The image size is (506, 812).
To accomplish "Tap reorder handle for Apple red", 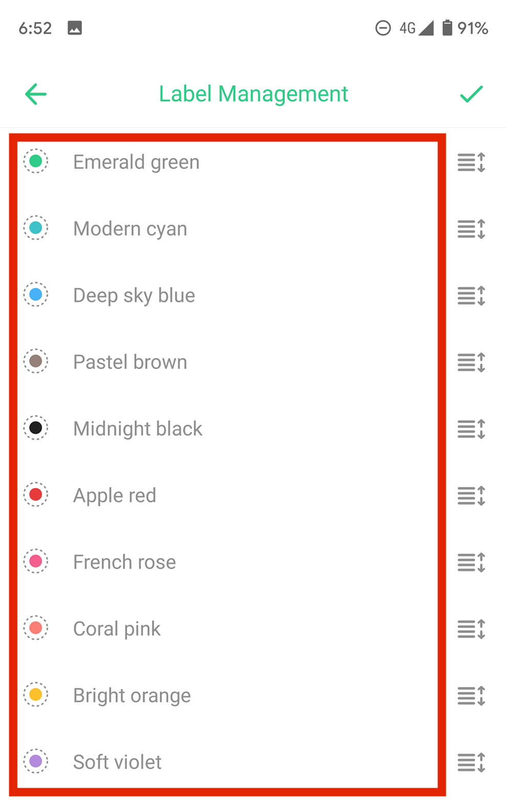I will coord(471,496).
